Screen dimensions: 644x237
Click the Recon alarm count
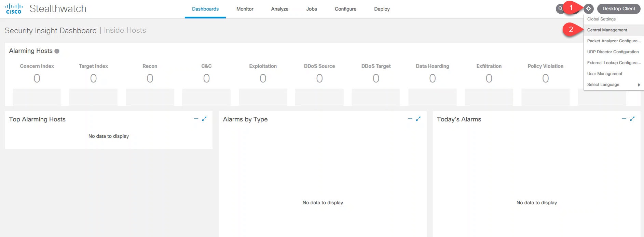point(150,78)
